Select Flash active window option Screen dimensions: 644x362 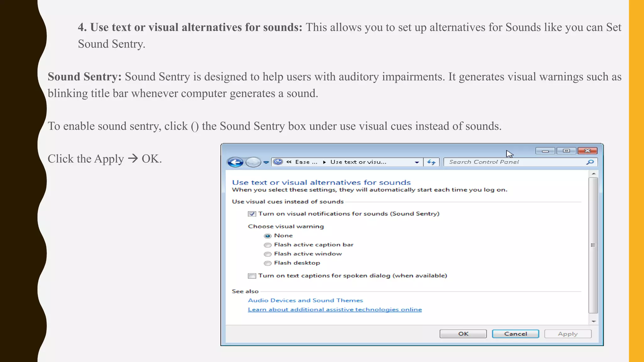click(268, 254)
